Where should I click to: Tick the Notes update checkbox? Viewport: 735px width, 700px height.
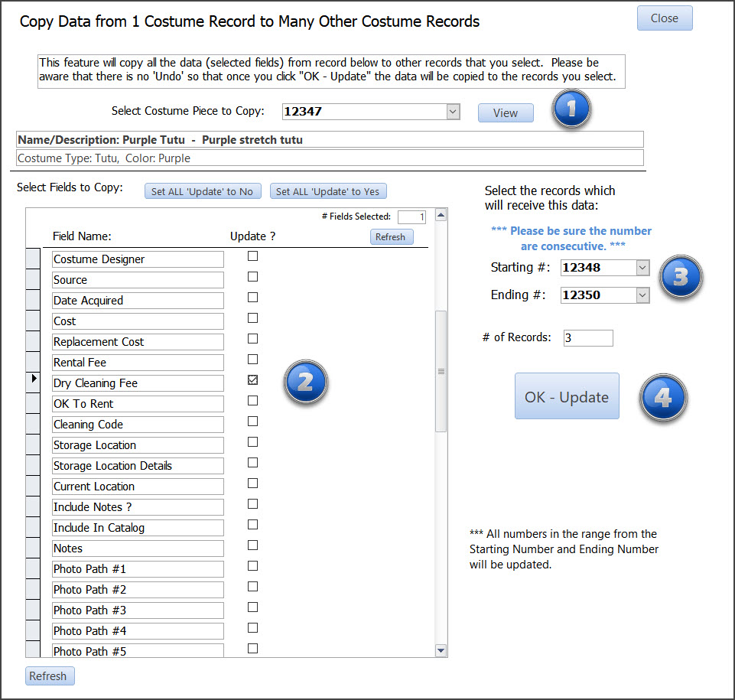click(252, 545)
